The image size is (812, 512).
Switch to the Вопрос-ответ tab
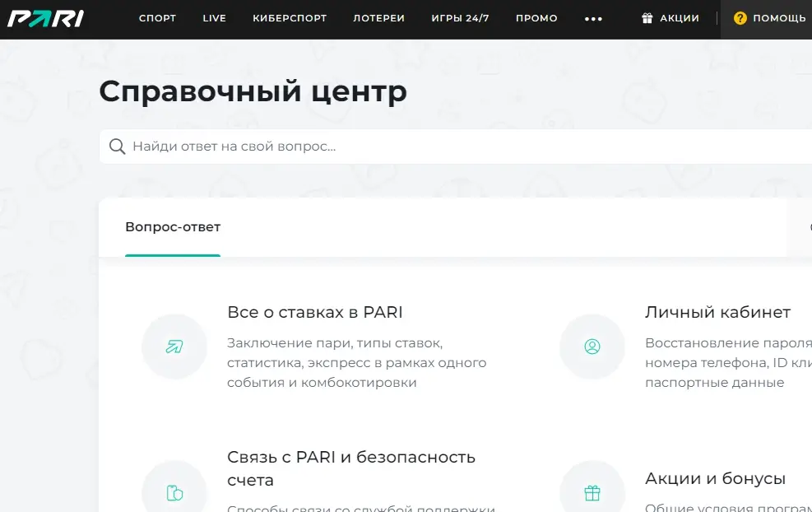tap(173, 226)
